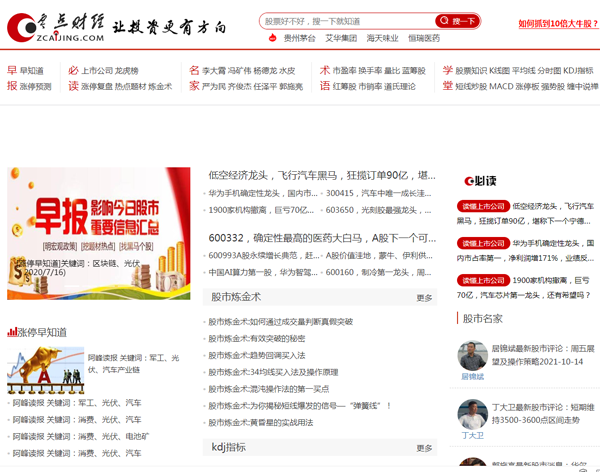Viewport: 600px width, 472px height.
Task: Open the 丁大卫 name link
Action: point(473,436)
